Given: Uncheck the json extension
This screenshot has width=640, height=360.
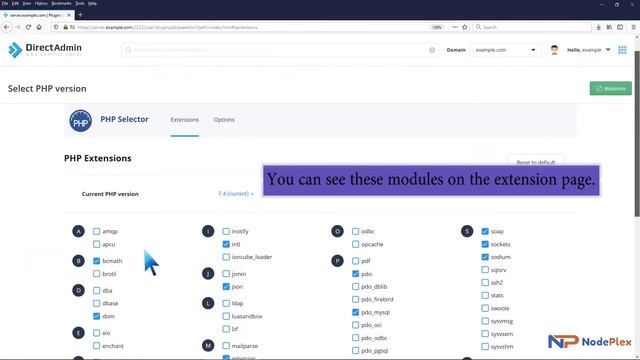Looking at the screenshot, I should [226, 287].
